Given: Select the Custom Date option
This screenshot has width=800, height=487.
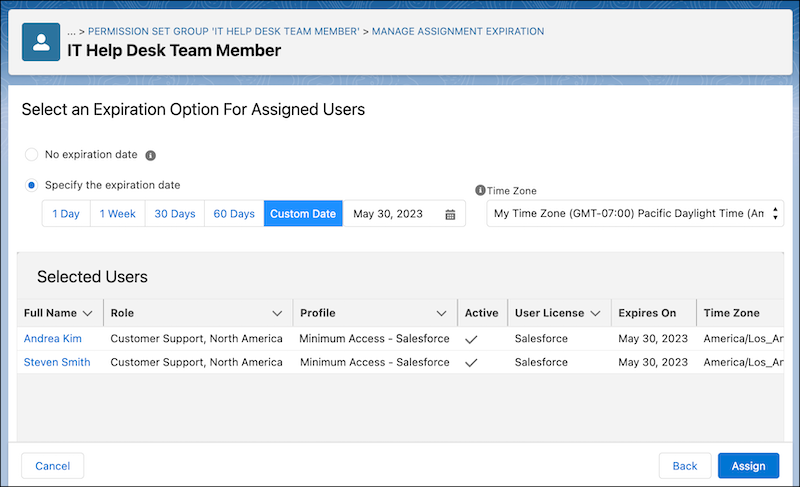Looking at the screenshot, I should pyautogui.click(x=303, y=214).
